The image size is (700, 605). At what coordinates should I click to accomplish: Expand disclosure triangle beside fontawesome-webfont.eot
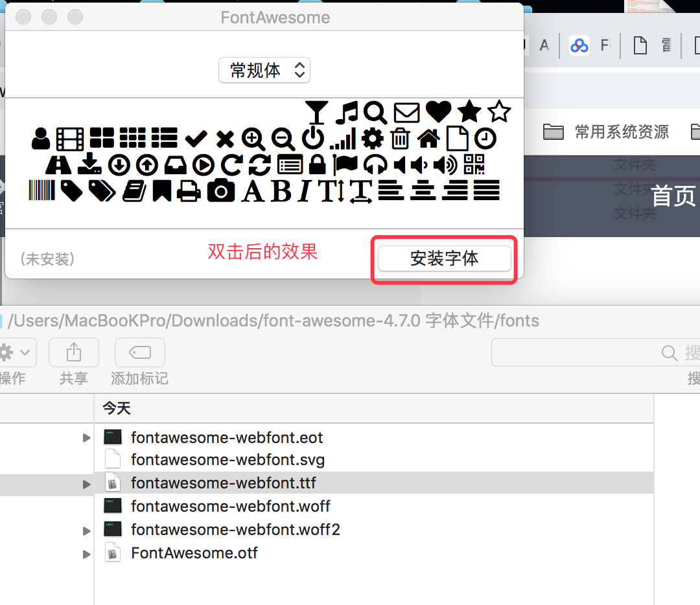click(x=87, y=438)
